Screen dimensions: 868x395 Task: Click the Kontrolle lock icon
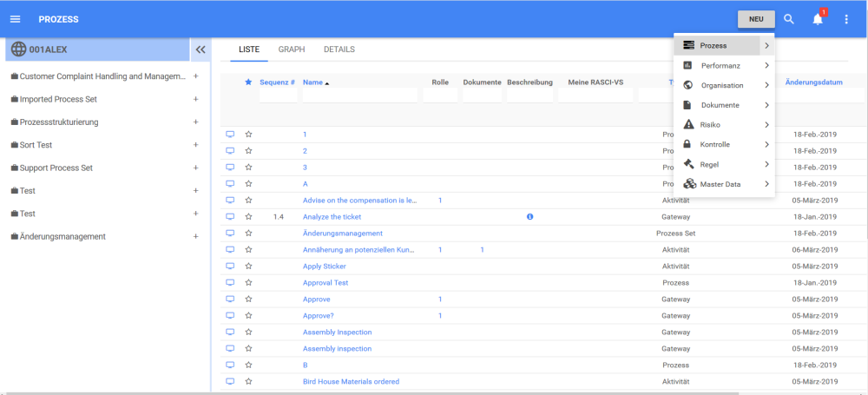point(687,145)
